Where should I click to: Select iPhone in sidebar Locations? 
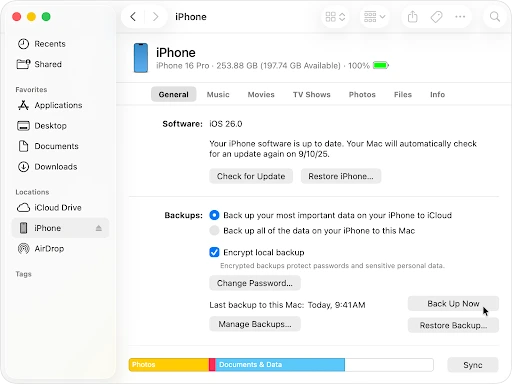tap(60, 228)
